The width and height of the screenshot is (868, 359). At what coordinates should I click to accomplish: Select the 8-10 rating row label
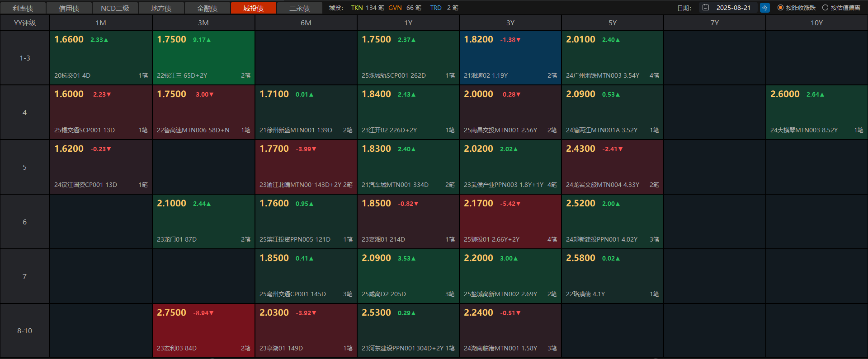coord(25,331)
